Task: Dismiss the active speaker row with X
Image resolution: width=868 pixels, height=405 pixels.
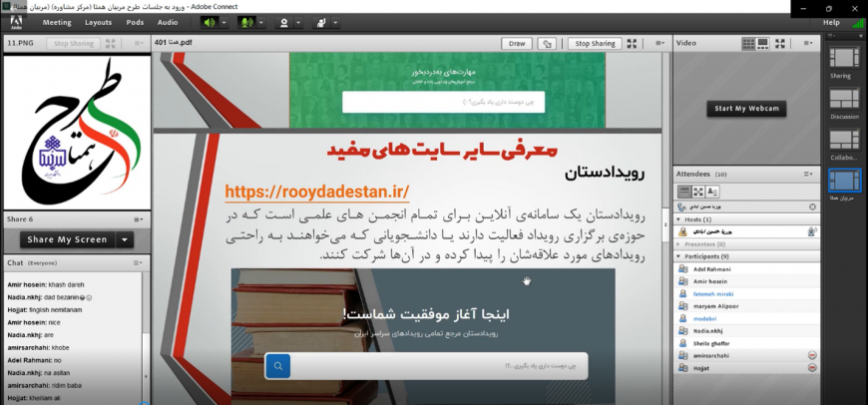Action: click(812, 206)
